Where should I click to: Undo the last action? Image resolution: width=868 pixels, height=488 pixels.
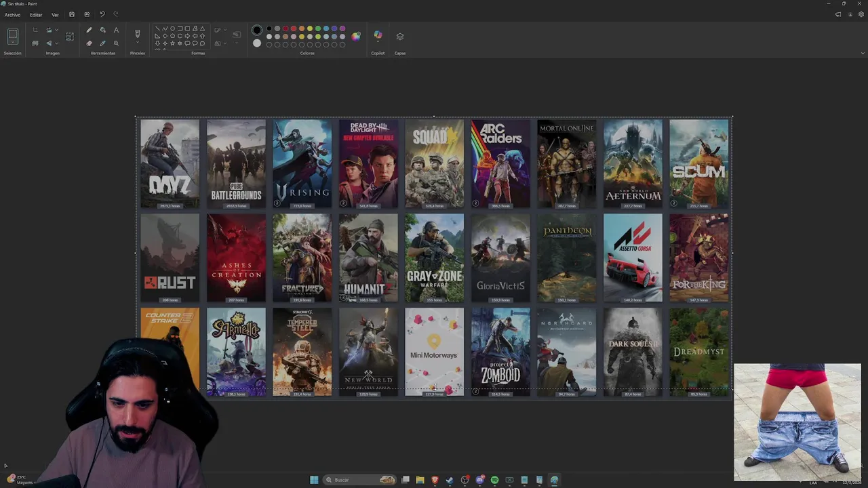tap(102, 14)
